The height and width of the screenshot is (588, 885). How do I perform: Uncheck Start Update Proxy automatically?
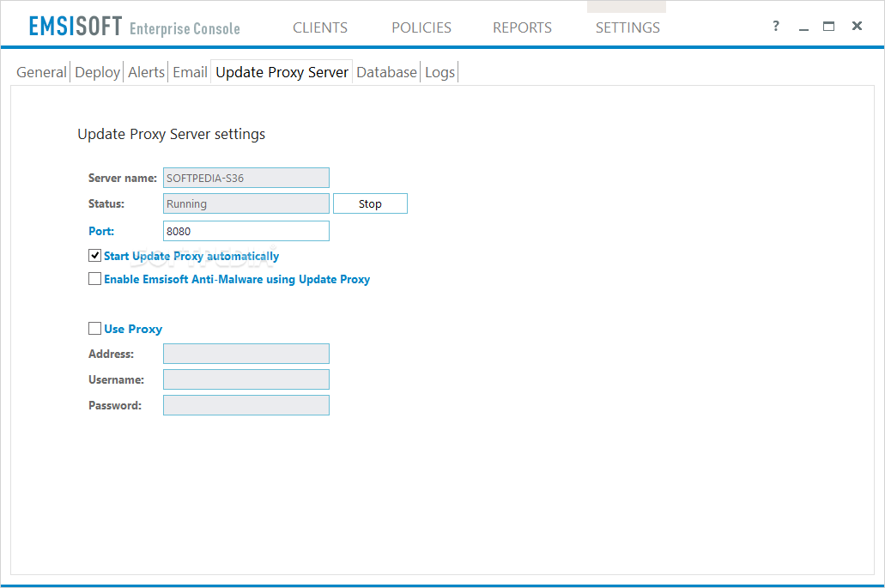coord(94,256)
